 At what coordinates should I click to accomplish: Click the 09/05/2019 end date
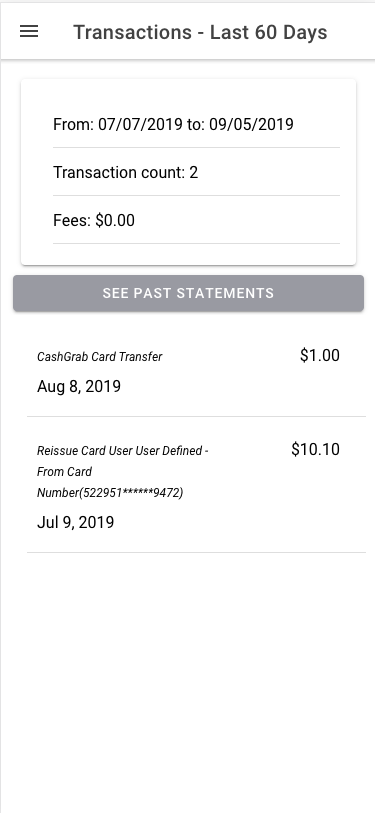pos(252,124)
